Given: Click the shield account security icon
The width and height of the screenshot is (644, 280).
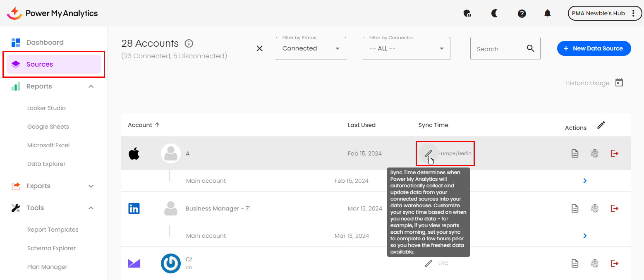Looking at the screenshot, I should (467, 13).
